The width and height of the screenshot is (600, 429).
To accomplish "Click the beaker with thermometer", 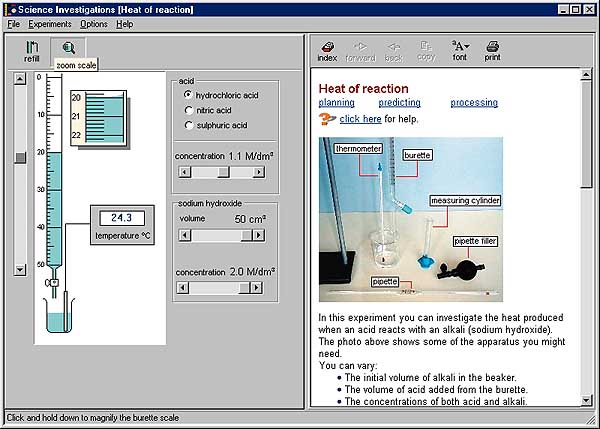I will [59, 315].
